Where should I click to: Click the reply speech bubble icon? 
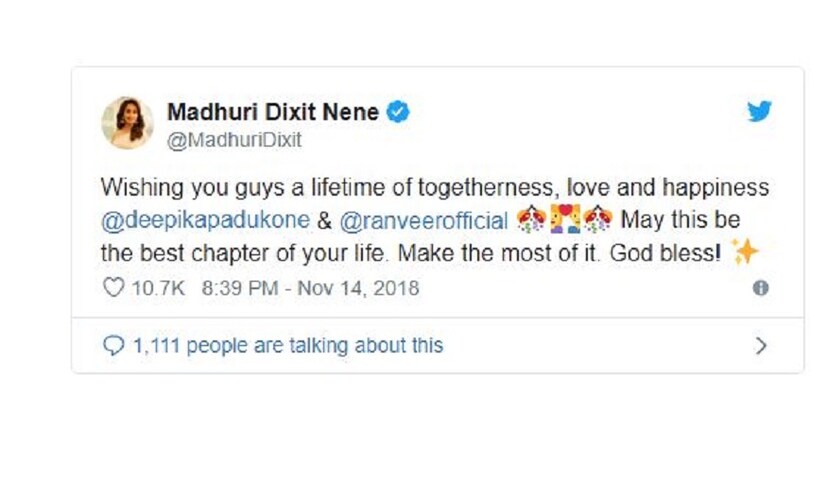[113, 346]
